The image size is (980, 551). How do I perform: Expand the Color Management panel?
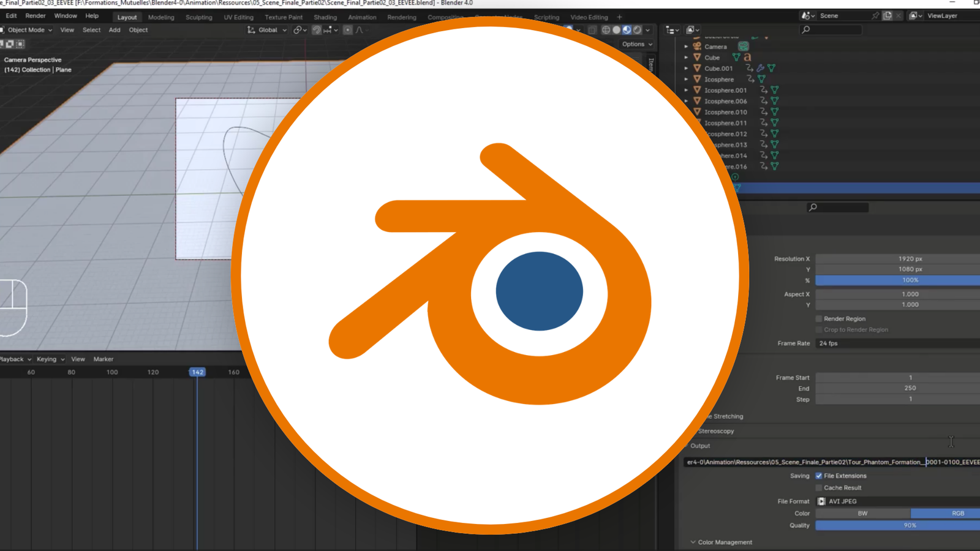pos(721,542)
